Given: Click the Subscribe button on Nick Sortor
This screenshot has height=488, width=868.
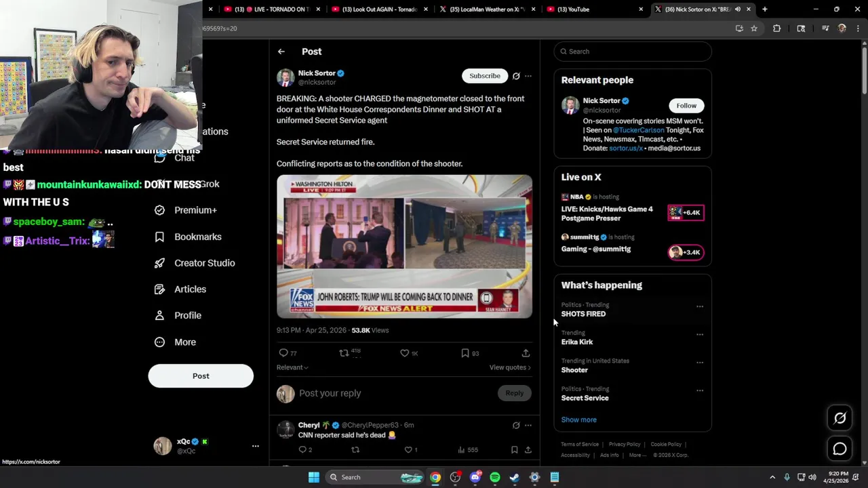Looking at the screenshot, I should (x=485, y=76).
